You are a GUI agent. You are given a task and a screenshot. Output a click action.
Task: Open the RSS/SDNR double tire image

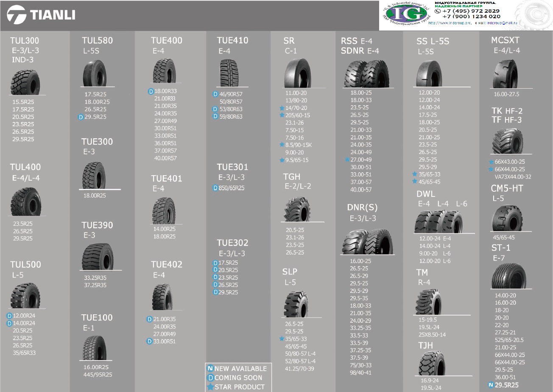click(x=366, y=73)
